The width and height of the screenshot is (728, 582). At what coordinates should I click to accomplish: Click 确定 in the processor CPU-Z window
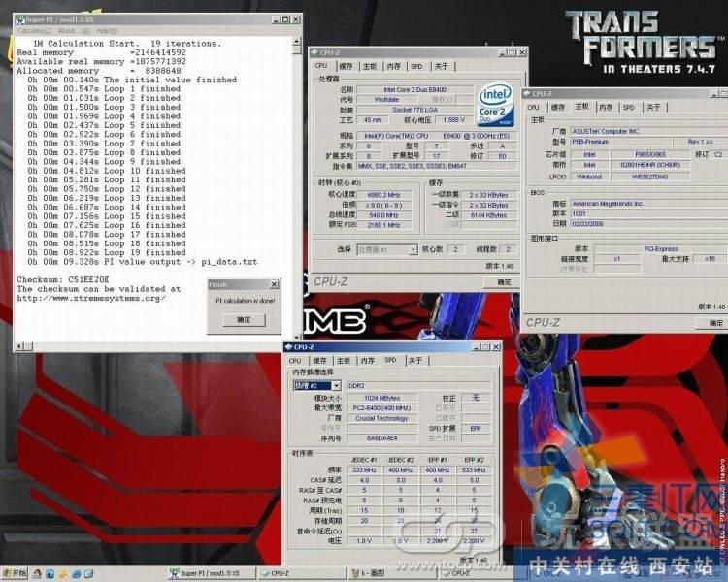(x=504, y=282)
